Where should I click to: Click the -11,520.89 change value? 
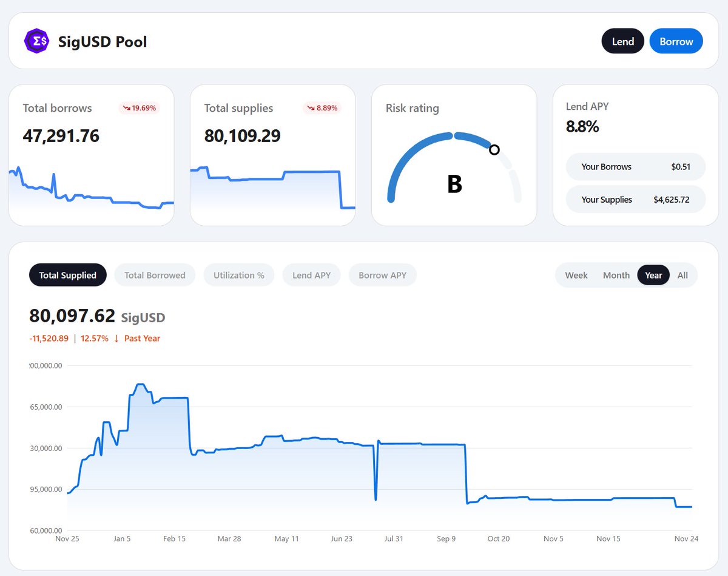[x=49, y=339]
